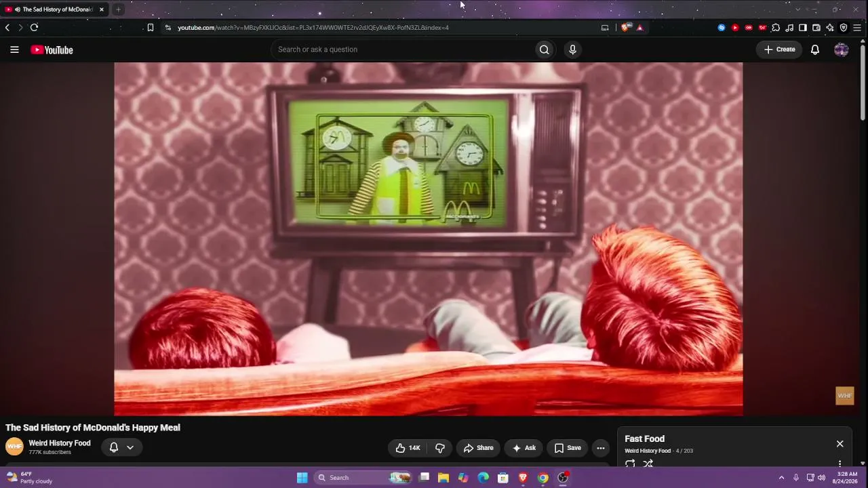Screen dimensions: 868x488
Task: Go forward in browser history
Action: [20, 28]
